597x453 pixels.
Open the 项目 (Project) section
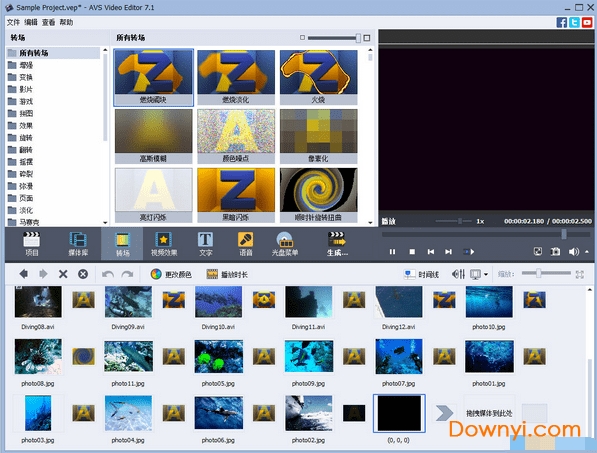[32, 244]
